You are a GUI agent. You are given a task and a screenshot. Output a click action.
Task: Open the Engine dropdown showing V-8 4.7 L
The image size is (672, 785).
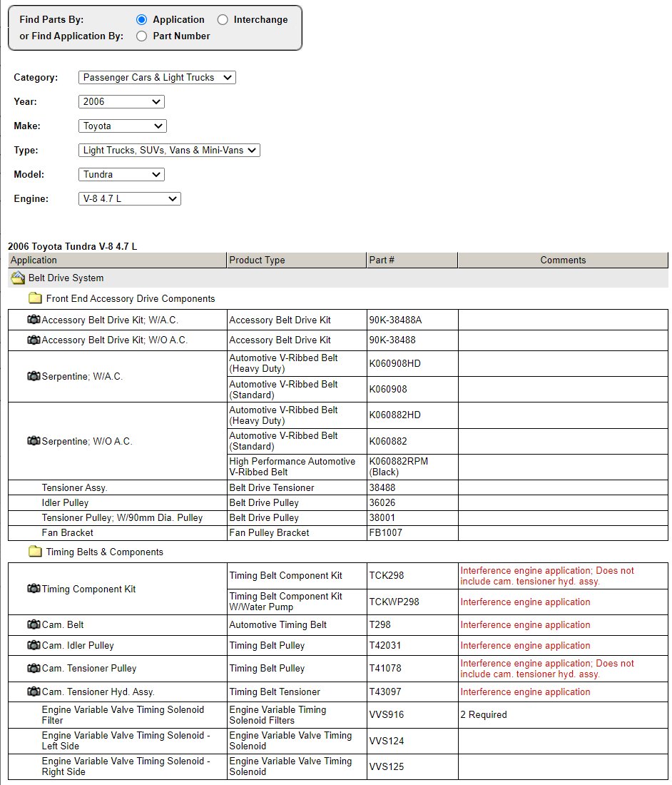click(130, 199)
